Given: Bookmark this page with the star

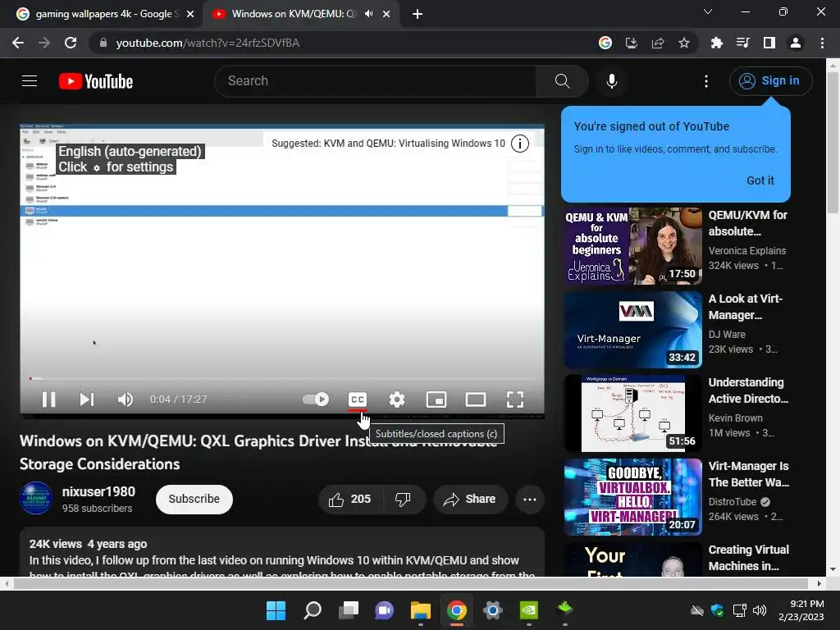Looking at the screenshot, I should 684,43.
